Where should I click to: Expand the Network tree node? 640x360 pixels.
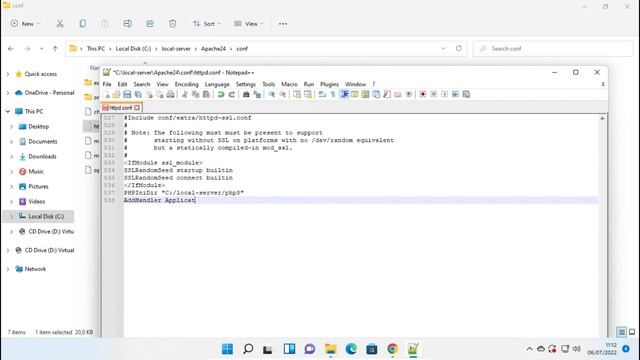click(7, 269)
